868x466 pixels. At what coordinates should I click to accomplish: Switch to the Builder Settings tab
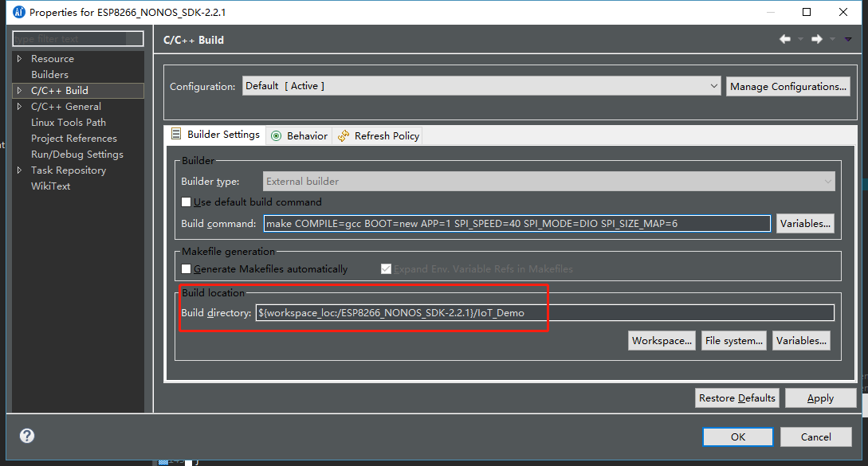(x=215, y=135)
